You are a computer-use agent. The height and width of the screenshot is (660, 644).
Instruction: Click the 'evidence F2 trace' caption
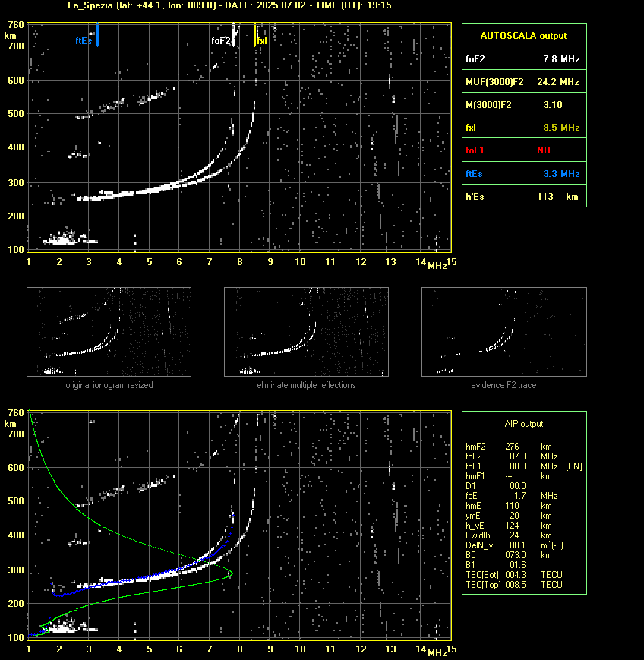pyautogui.click(x=504, y=385)
